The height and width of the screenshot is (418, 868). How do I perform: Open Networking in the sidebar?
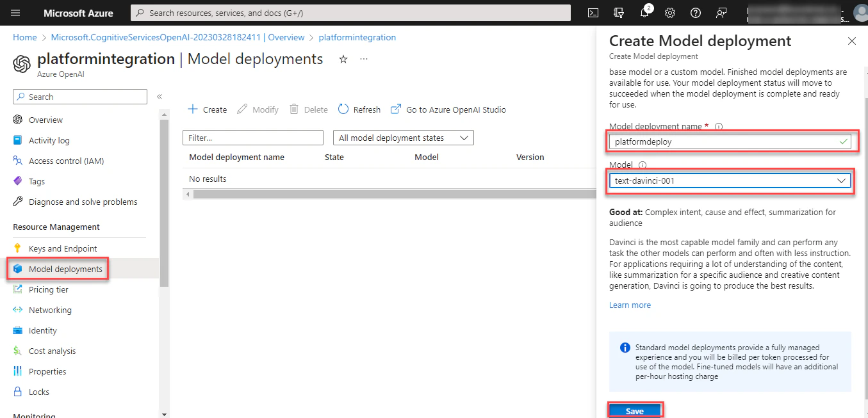50,310
